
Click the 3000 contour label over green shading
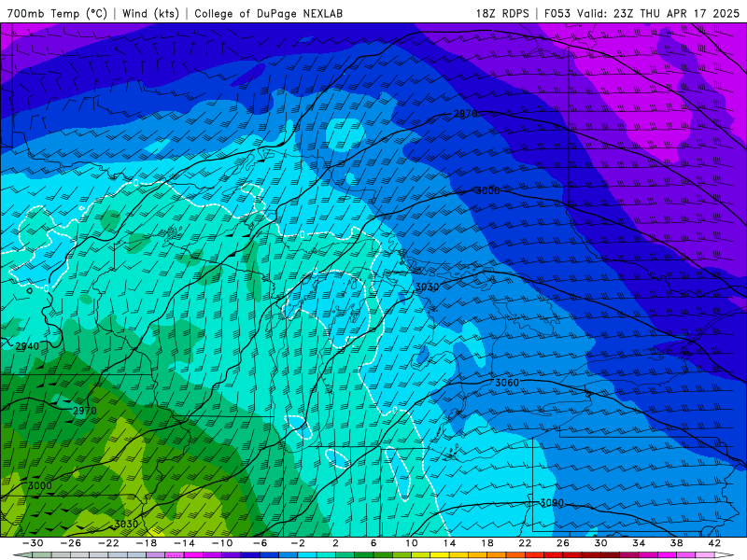(x=40, y=485)
